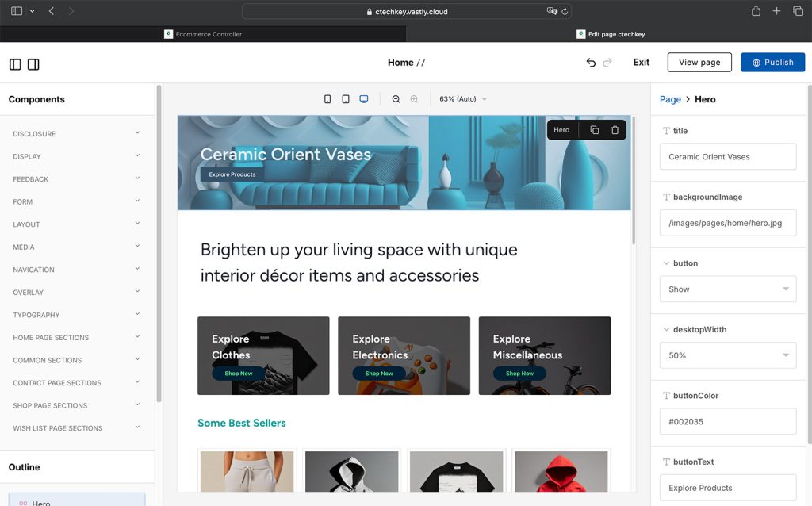Screen dimensions: 812x506
Task: Show the tab overview
Action: pyautogui.click(x=798, y=11)
